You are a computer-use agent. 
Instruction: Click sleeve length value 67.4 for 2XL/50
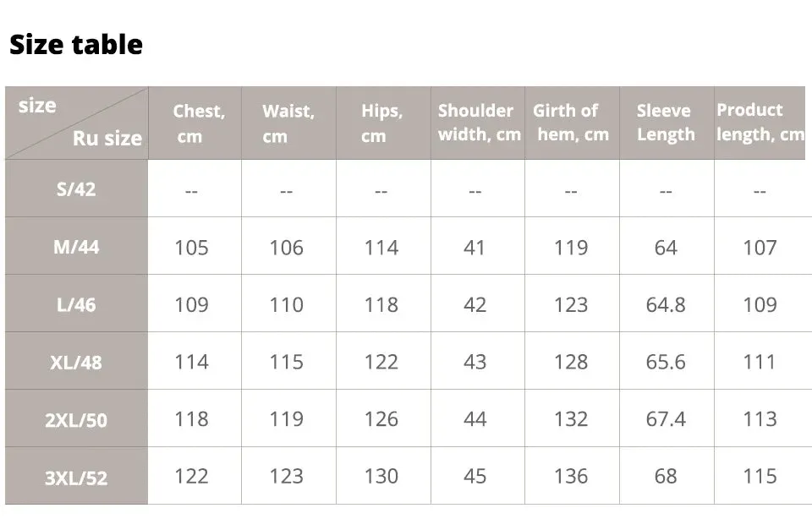tap(666, 419)
